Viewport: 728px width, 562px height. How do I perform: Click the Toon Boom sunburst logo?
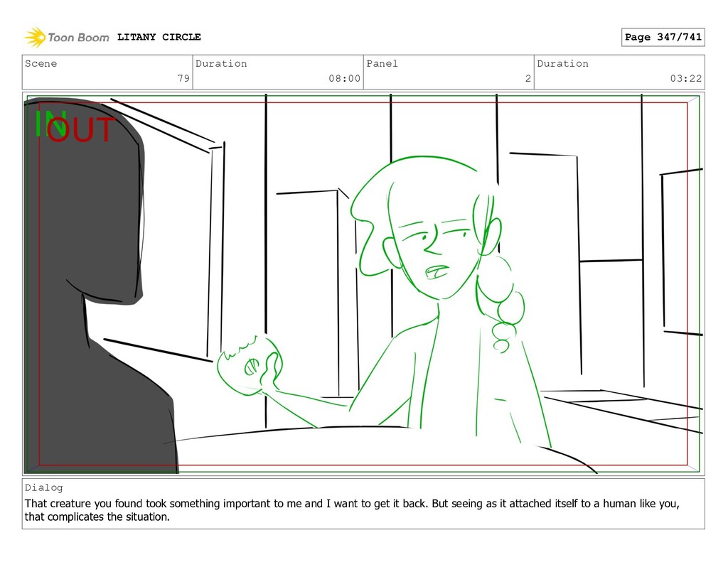pos(35,37)
